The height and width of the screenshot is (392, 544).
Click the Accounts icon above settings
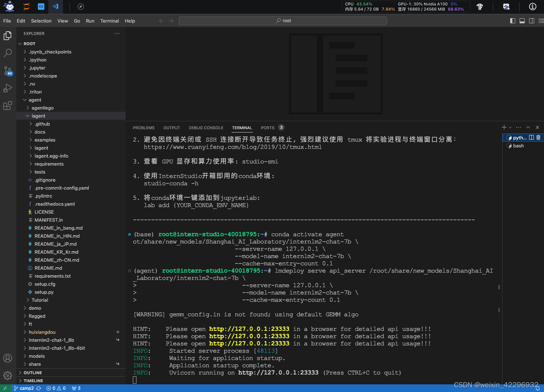8,358
